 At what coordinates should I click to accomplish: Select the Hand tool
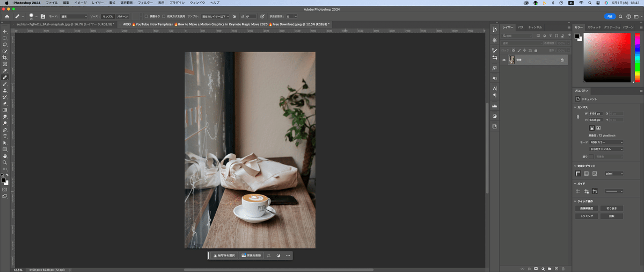coord(5,155)
